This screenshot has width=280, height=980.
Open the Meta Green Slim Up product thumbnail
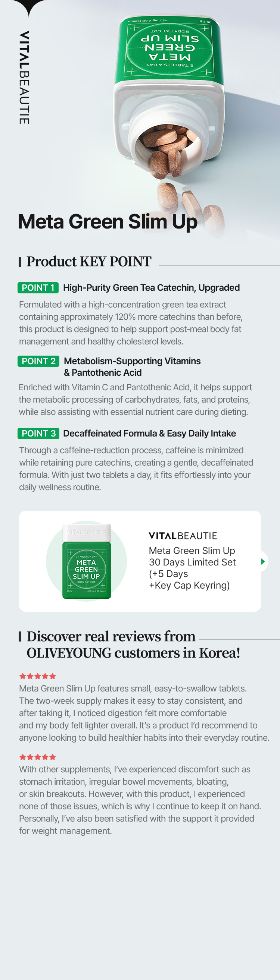tap(87, 561)
